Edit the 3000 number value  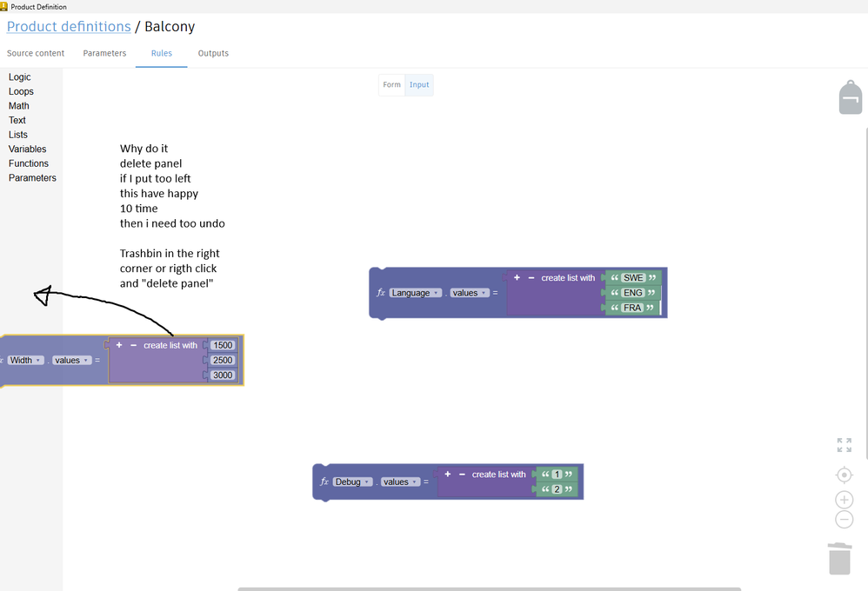223,375
